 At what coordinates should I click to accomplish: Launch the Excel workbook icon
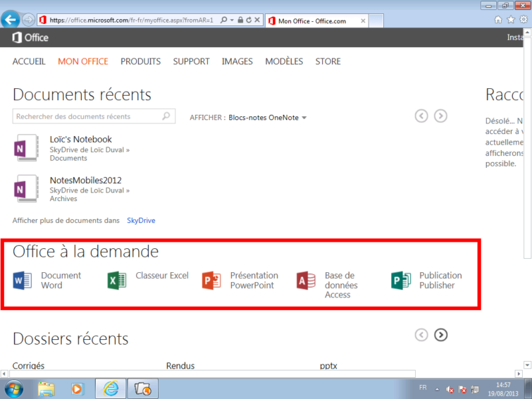point(117,281)
